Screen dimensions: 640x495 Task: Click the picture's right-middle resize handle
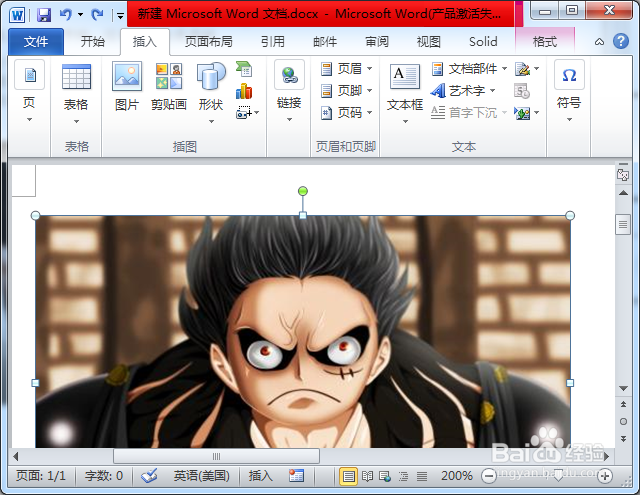[570, 383]
